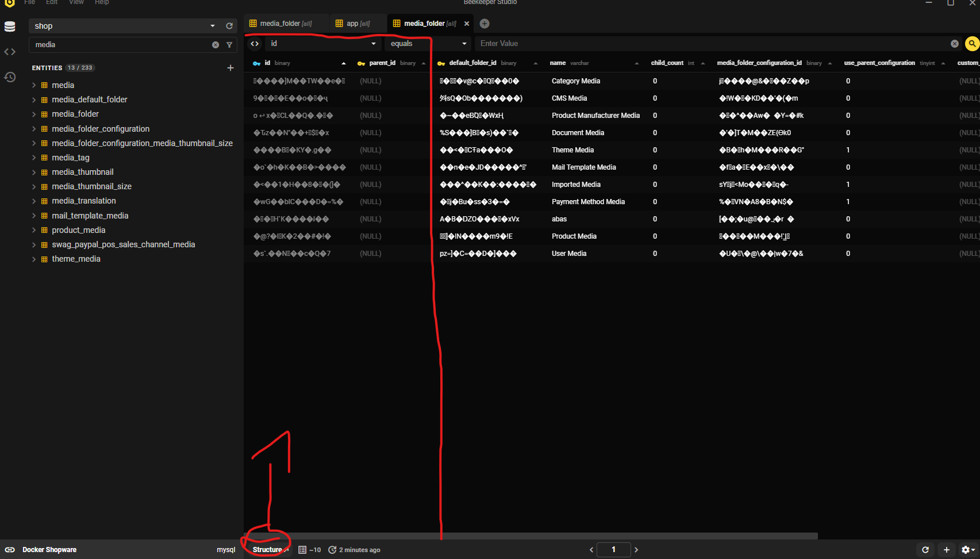Expand the media_folder entity in sidebar
The height and width of the screenshot is (559, 980).
click(34, 114)
